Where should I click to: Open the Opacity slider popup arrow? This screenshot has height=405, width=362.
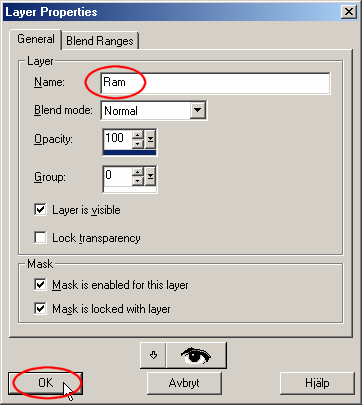150,139
